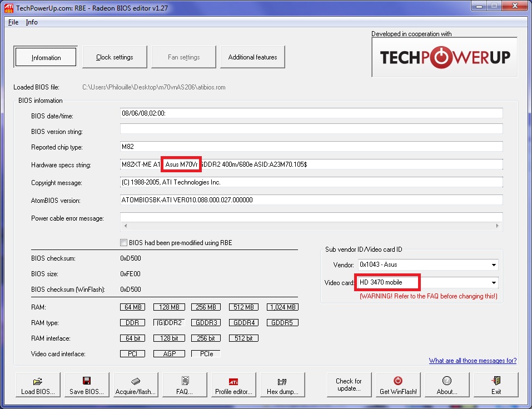Click the Get WinFlash power icon

point(398,381)
